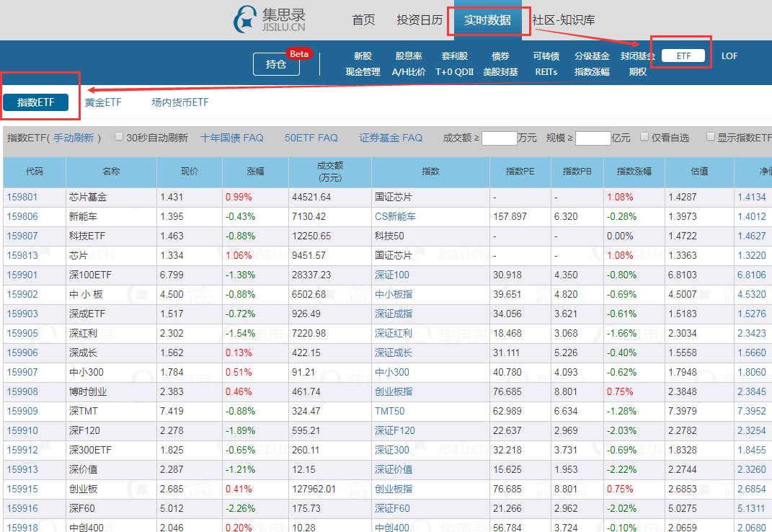The image size is (772, 532).
Task: Open the 50ETF FAQ page
Action: 311,138
